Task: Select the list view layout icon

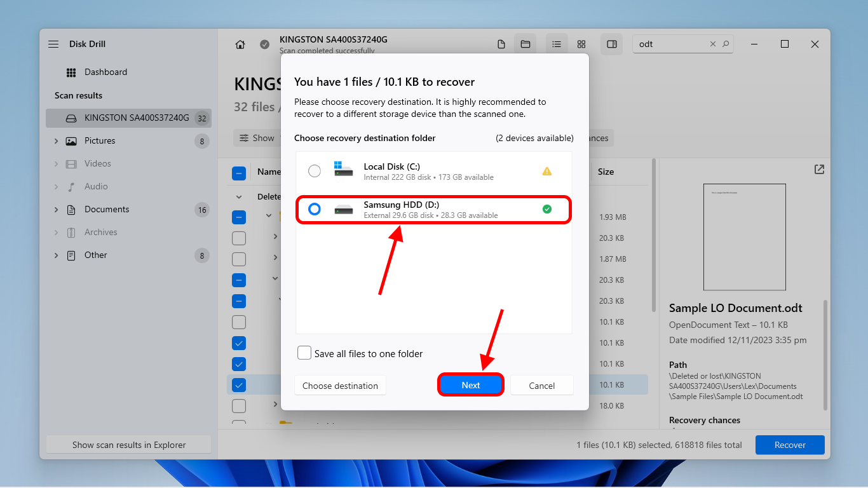Action: pos(557,44)
